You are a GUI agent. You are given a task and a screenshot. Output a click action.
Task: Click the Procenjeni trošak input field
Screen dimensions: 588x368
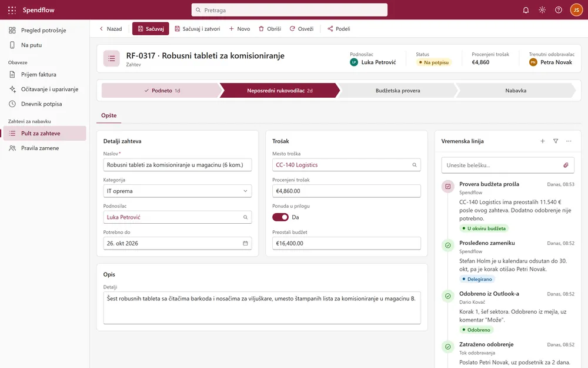tap(346, 191)
